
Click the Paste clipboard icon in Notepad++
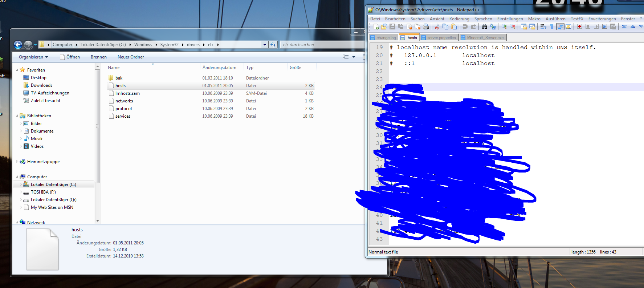point(454,27)
